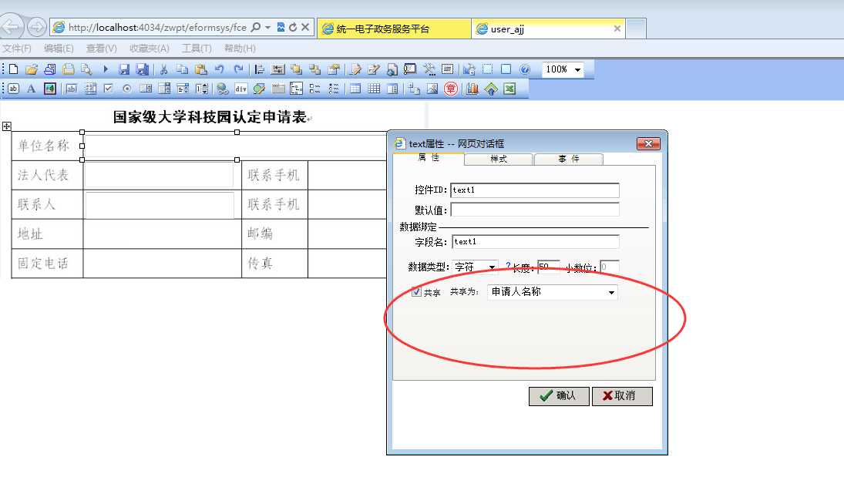Select the 属性 tab in the dialog
Screen dimensions: 844x504
[429, 158]
